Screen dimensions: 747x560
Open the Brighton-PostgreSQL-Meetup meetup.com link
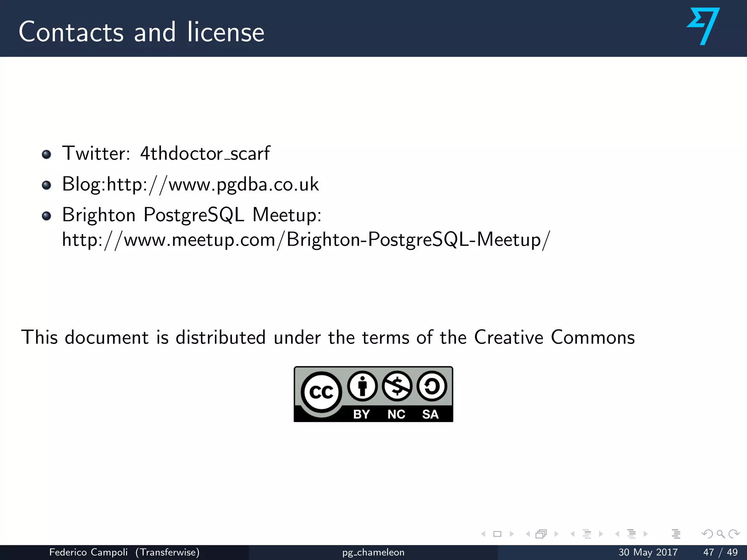tap(306, 240)
